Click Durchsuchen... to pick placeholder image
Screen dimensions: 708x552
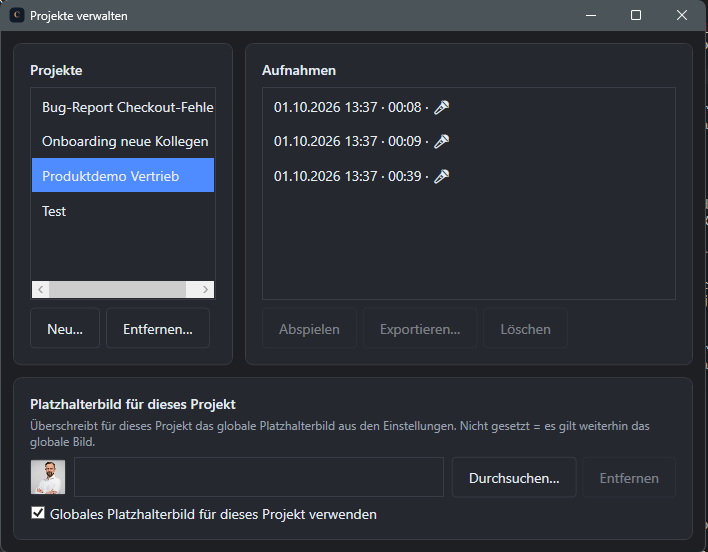(514, 477)
